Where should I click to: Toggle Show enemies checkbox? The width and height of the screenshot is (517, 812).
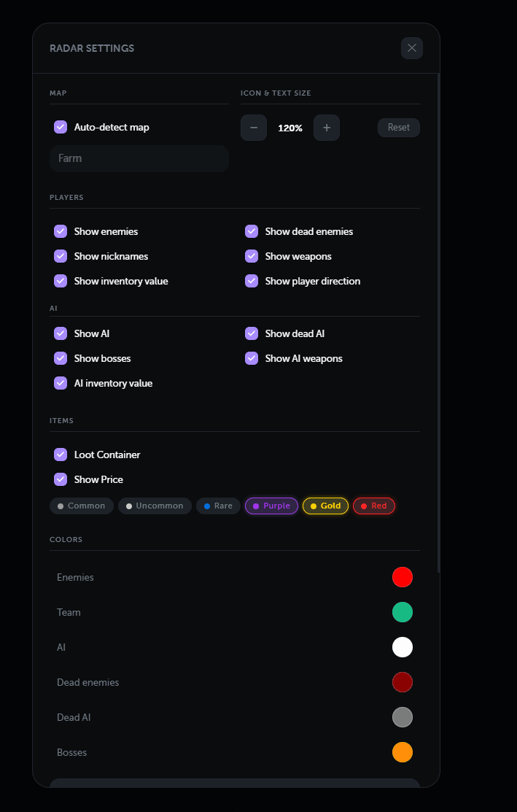[61, 231]
